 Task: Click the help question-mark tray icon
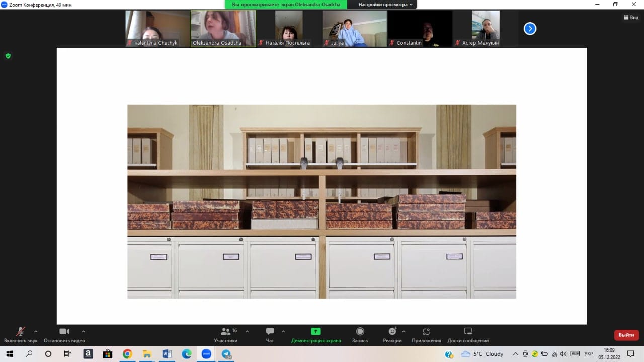pyautogui.click(x=449, y=354)
